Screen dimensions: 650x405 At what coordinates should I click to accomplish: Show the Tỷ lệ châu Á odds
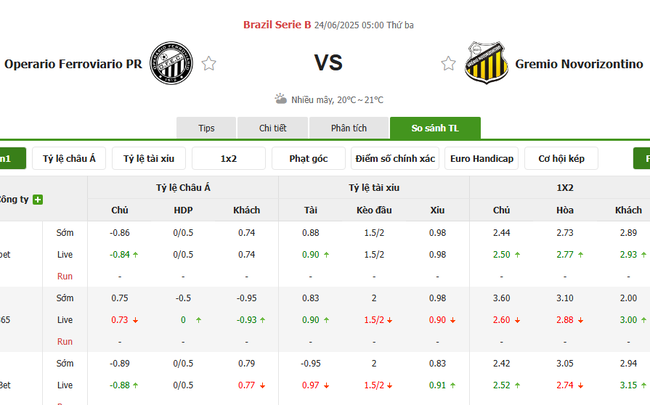coord(70,159)
